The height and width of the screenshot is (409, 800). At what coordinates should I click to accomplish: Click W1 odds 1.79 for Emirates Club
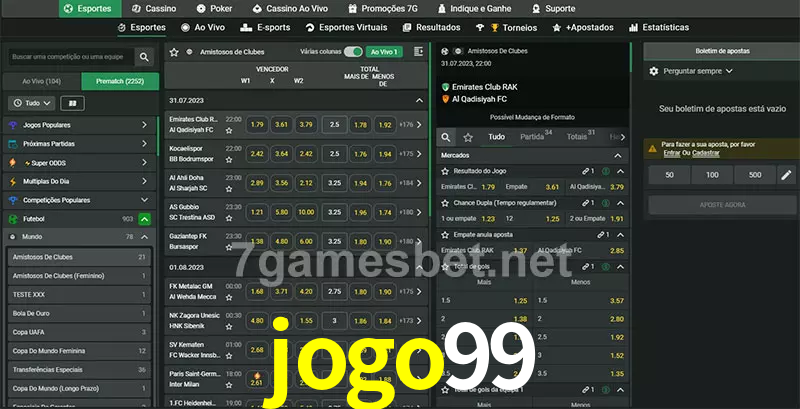click(257, 125)
